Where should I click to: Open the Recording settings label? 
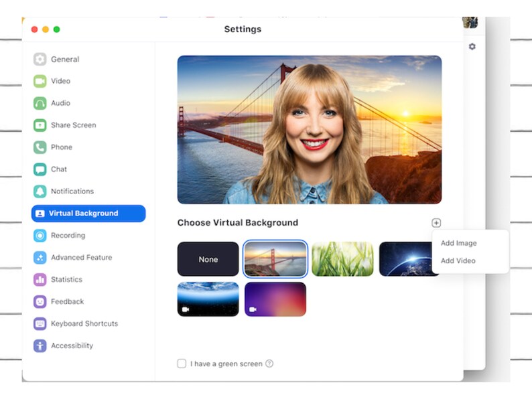tap(68, 235)
